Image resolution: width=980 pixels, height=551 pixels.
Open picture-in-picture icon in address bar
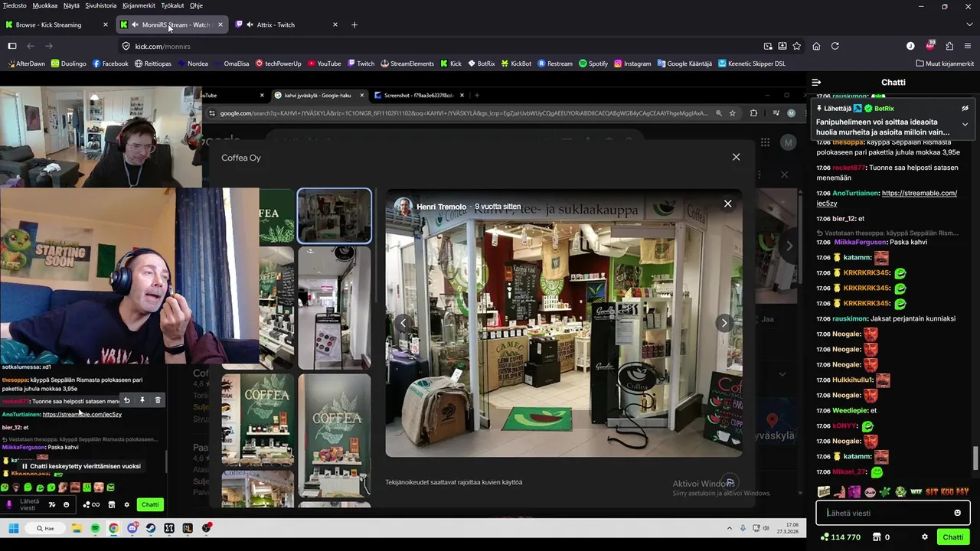tap(768, 46)
